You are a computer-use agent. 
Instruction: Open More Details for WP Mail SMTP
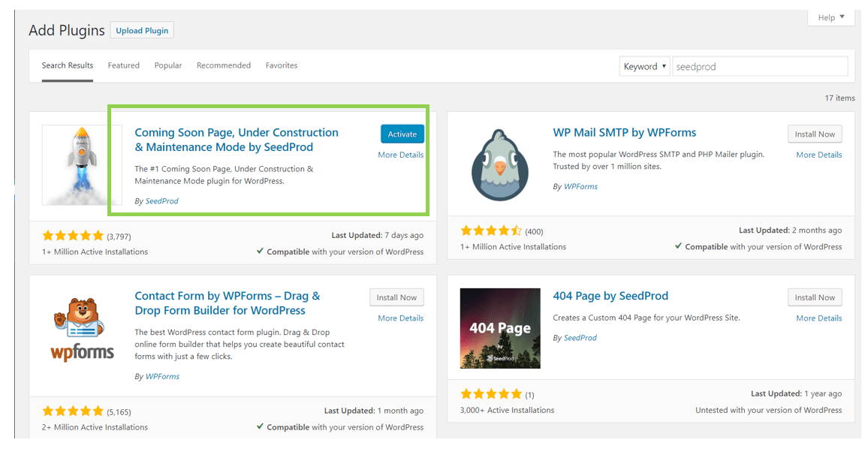pyautogui.click(x=818, y=155)
